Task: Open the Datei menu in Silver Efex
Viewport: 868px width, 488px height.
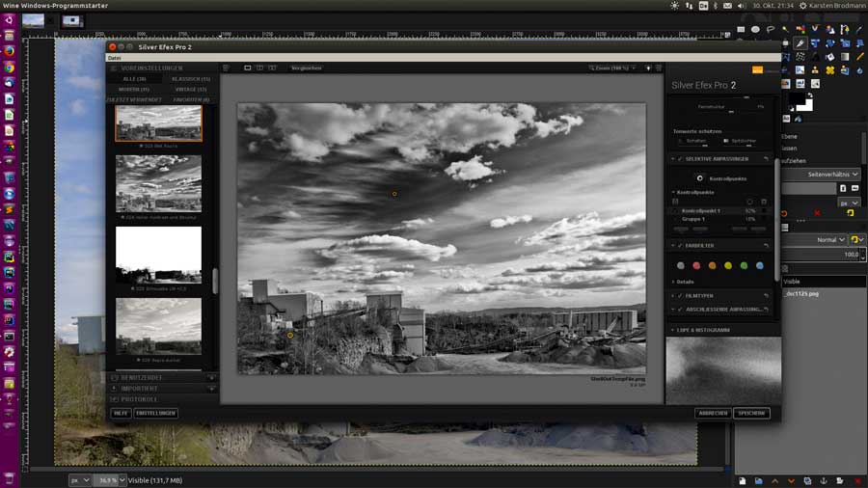Action: click(x=114, y=58)
